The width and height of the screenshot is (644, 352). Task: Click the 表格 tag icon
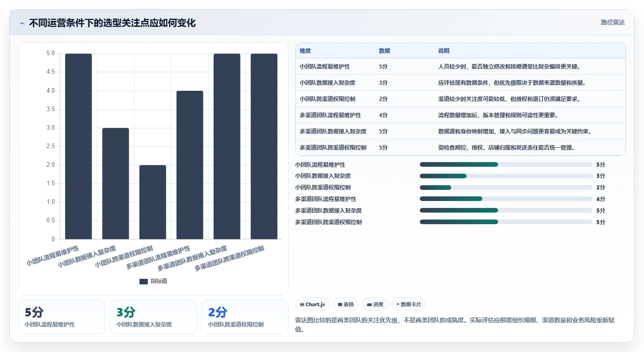[340, 304]
